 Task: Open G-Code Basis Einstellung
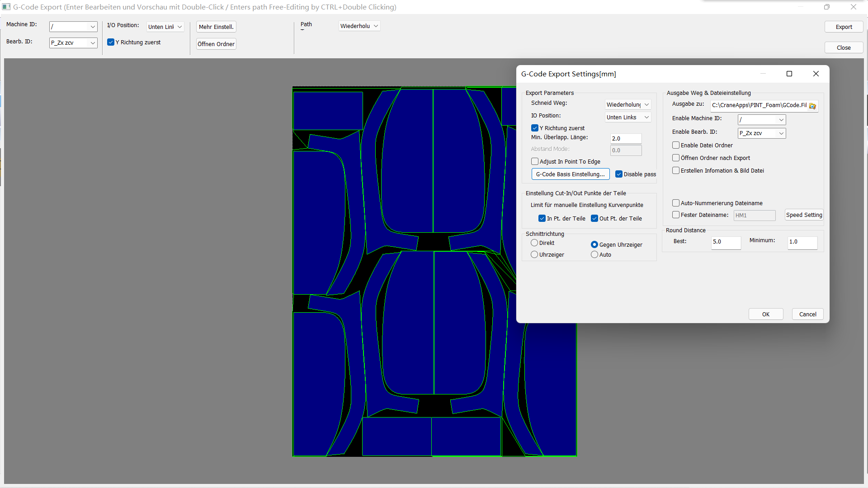(571, 174)
